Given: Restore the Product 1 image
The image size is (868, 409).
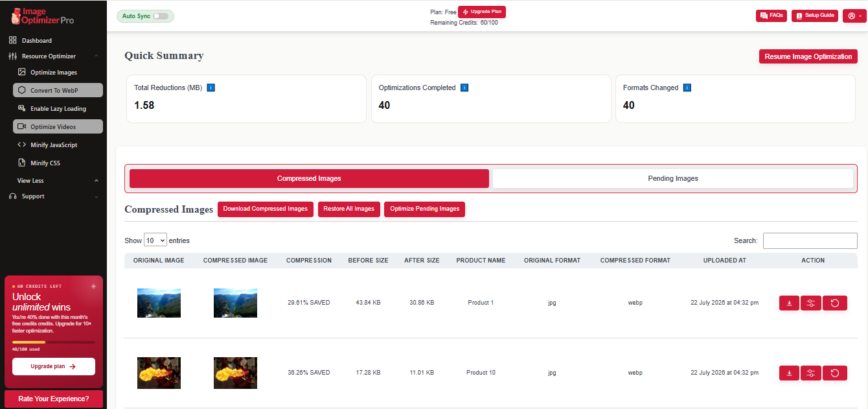Looking at the screenshot, I should click(x=835, y=303).
